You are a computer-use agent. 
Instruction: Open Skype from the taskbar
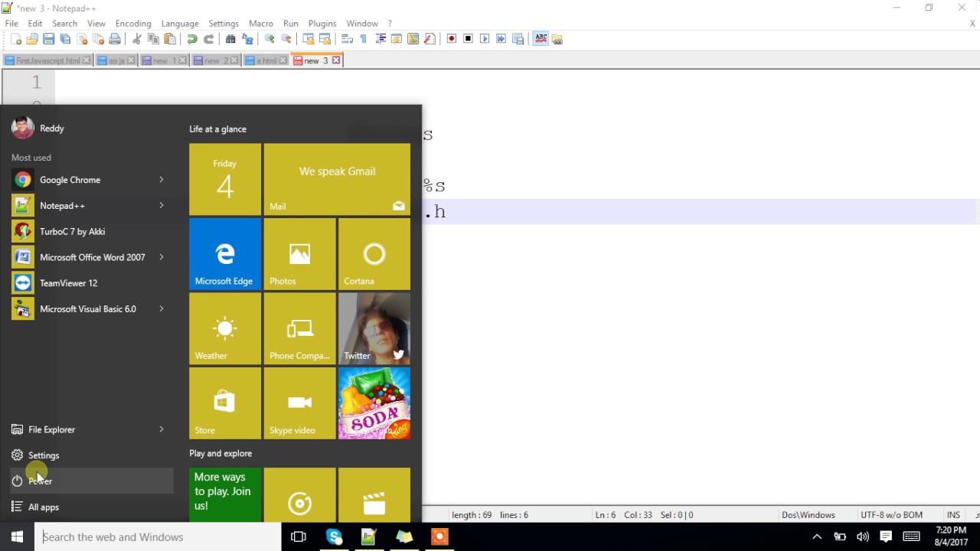[334, 536]
